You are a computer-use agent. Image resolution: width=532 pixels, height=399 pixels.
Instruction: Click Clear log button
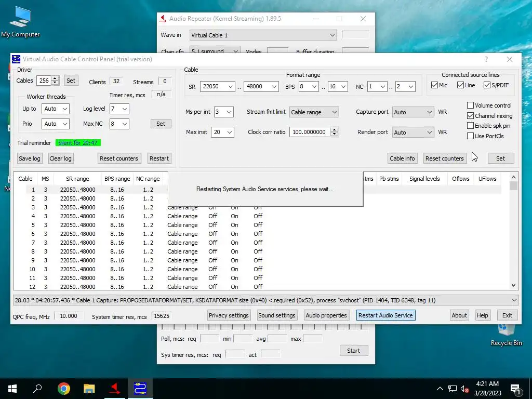(x=60, y=158)
